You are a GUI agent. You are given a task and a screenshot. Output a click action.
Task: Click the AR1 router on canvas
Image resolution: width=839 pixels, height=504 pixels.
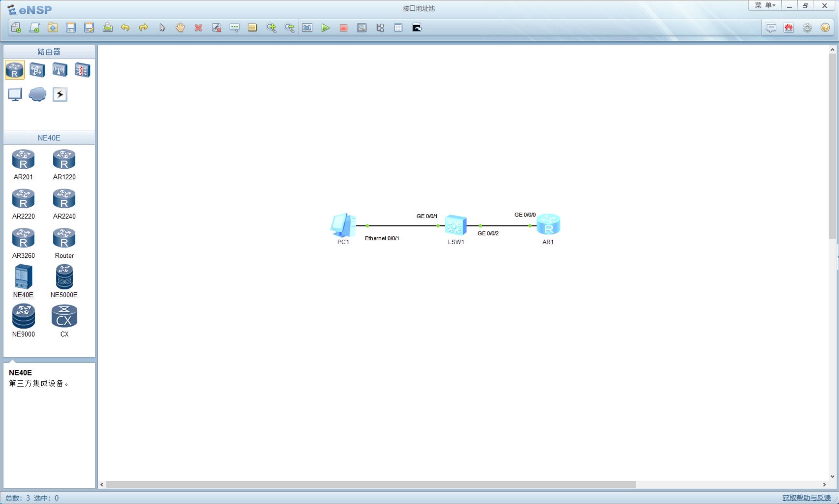pos(548,224)
